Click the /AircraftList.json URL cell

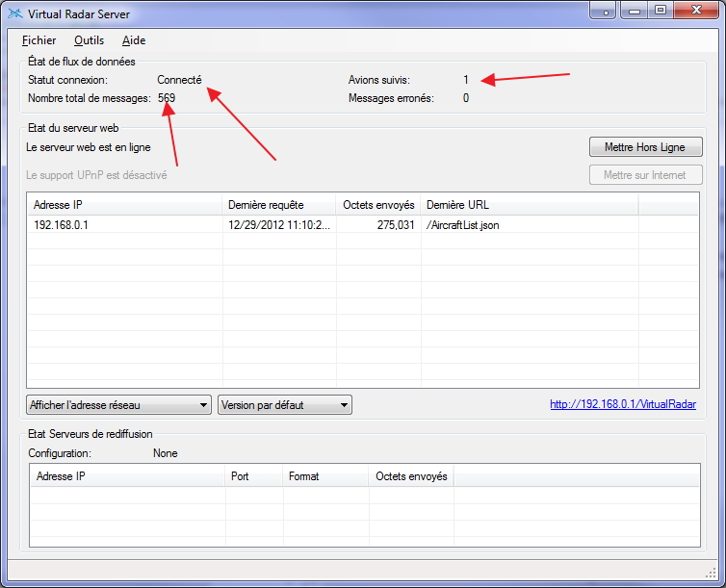click(462, 225)
